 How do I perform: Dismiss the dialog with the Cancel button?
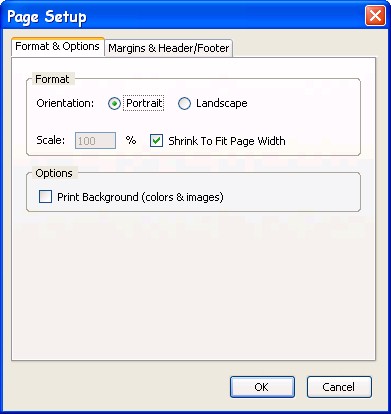tap(339, 387)
